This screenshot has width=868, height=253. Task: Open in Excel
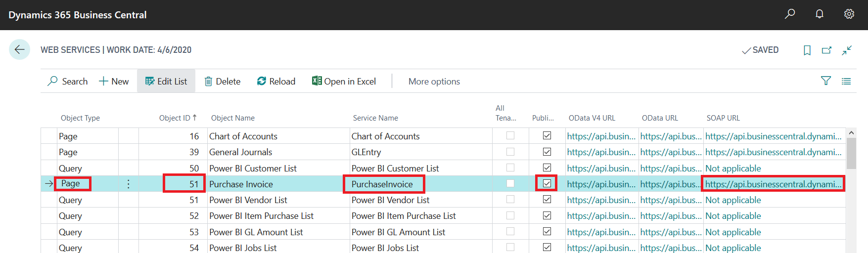[344, 81]
